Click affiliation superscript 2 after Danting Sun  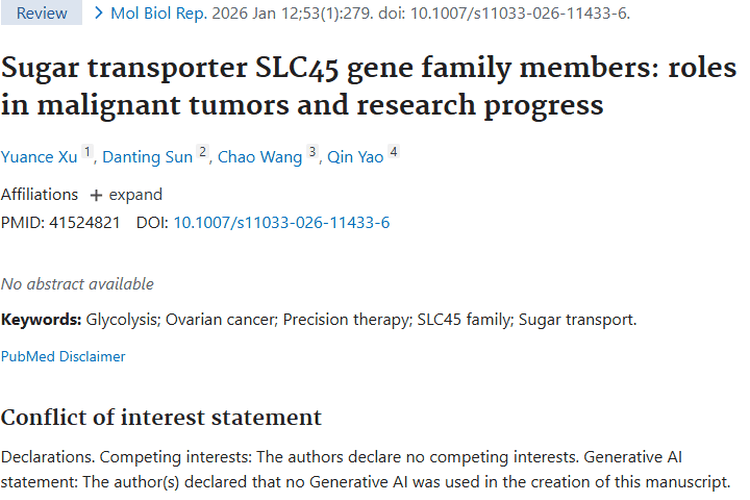coord(203,153)
